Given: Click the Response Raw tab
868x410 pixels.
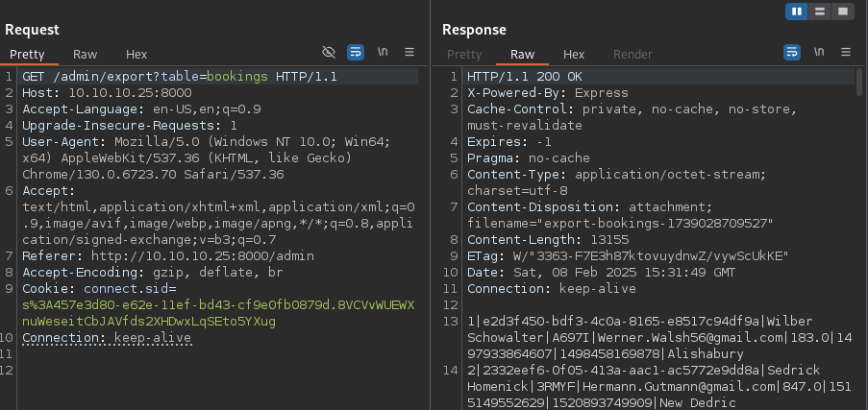Looking at the screenshot, I should tap(522, 55).
